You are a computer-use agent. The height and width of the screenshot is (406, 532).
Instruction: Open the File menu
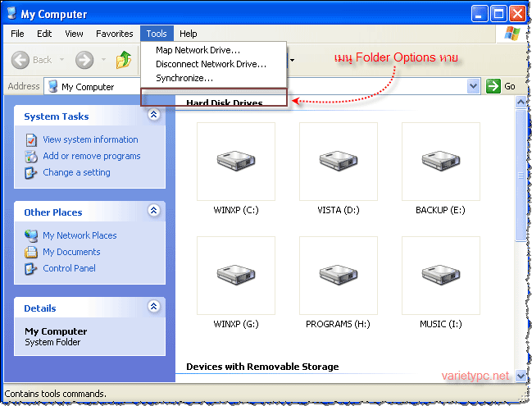coord(17,34)
